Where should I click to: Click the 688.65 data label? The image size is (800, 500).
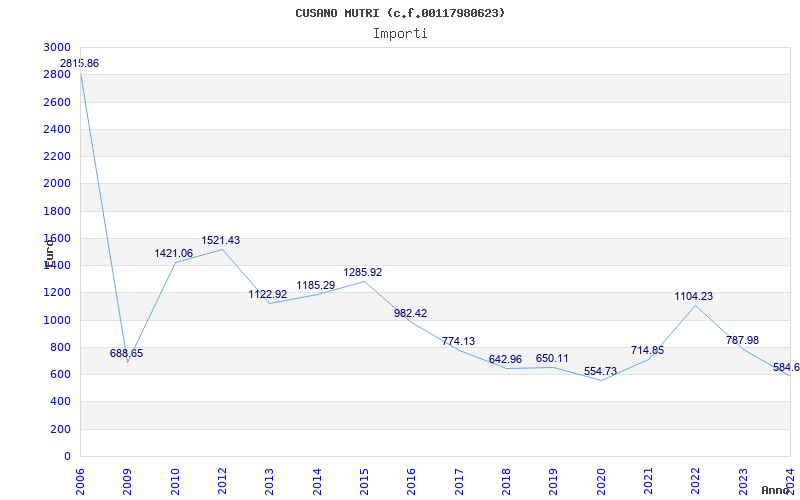pos(127,353)
